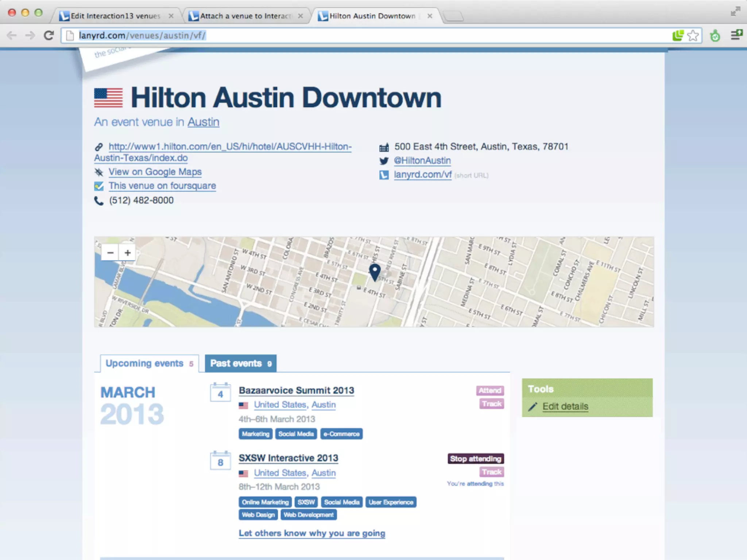
Task: Close the Attach a venue tab
Action: pyautogui.click(x=300, y=16)
